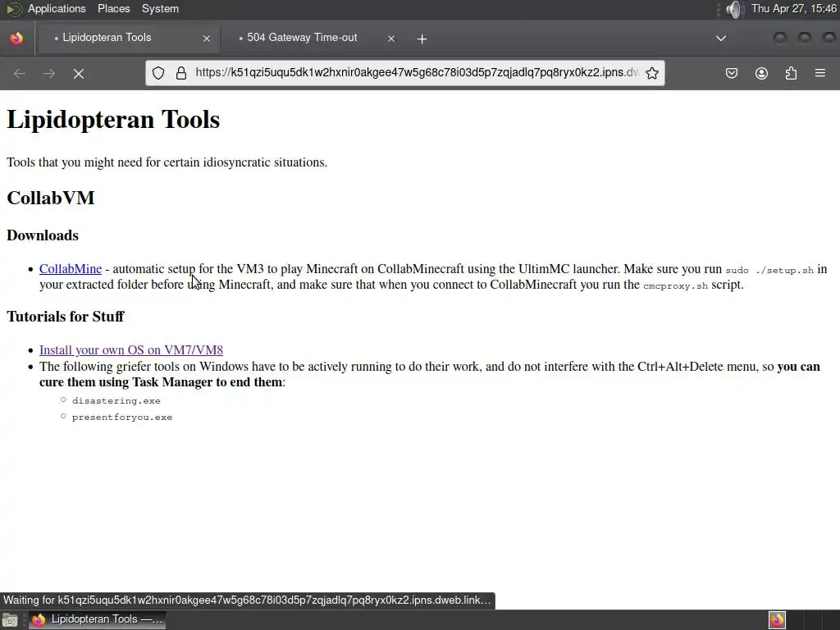Click the Lipidopteran Tools page heading
This screenshot has width=840, height=630.
(x=113, y=119)
